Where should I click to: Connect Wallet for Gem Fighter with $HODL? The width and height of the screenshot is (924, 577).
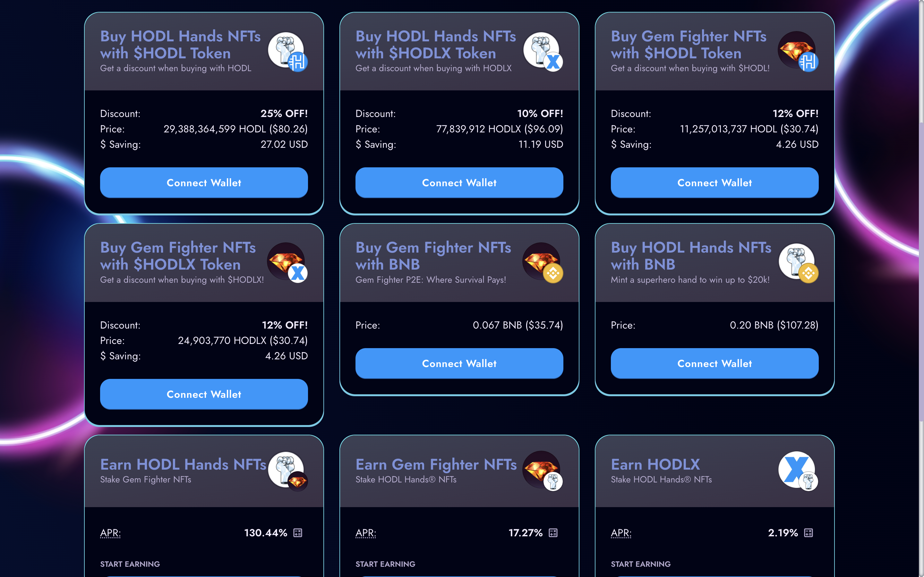point(715,183)
